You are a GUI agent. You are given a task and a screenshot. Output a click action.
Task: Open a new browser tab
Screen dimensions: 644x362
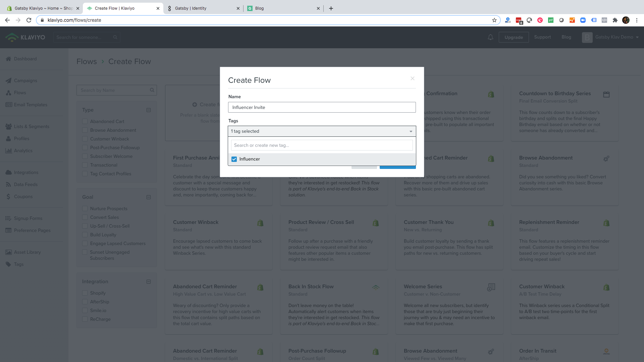coord(331,8)
